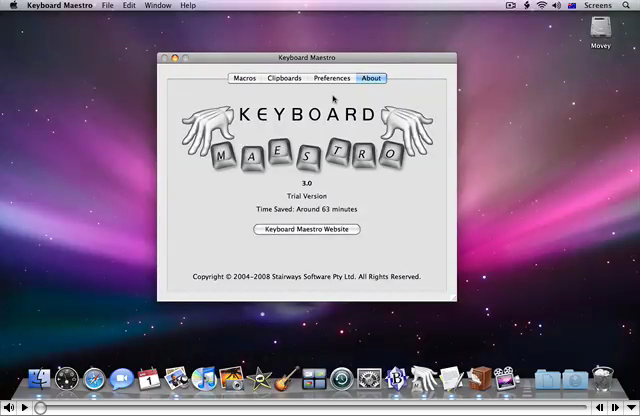The height and width of the screenshot is (416, 640).
Task: Open the Documents folder stack in Dock
Action: pos(547,380)
